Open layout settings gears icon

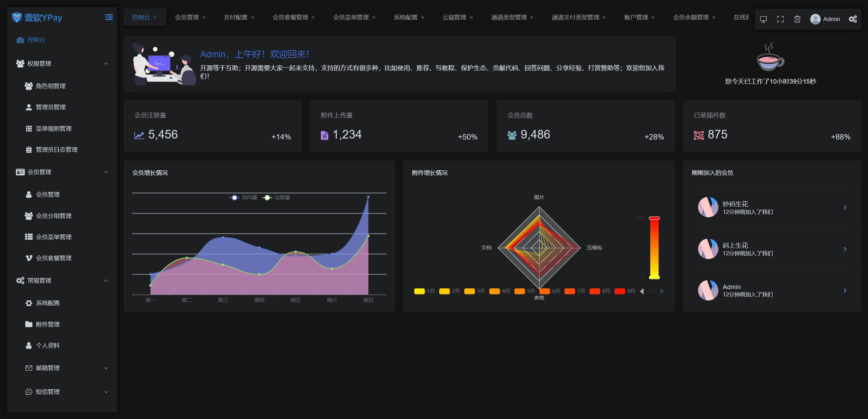tap(852, 19)
